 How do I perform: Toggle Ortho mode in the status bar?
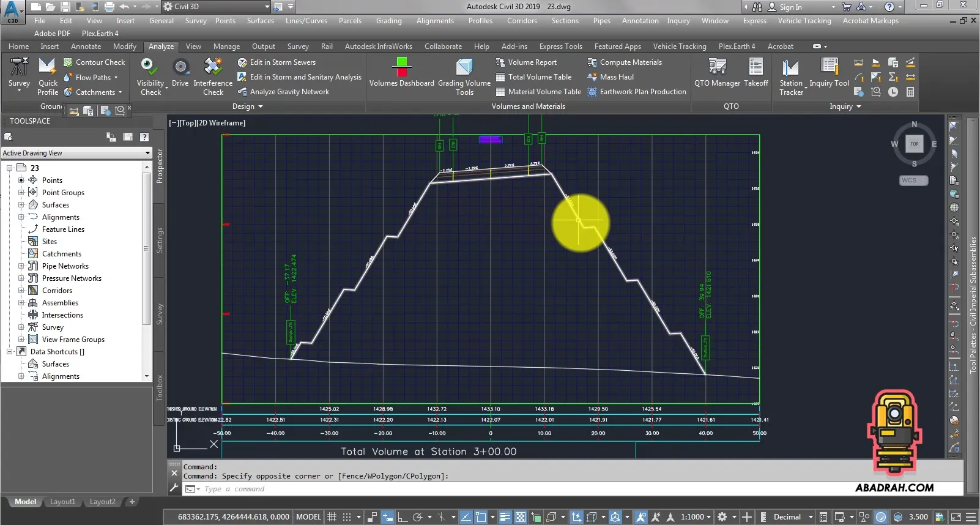(403, 517)
